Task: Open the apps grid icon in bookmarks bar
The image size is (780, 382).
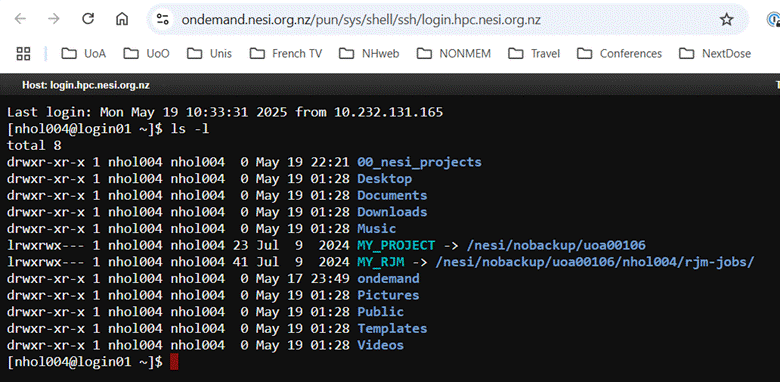Action: tap(24, 53)
